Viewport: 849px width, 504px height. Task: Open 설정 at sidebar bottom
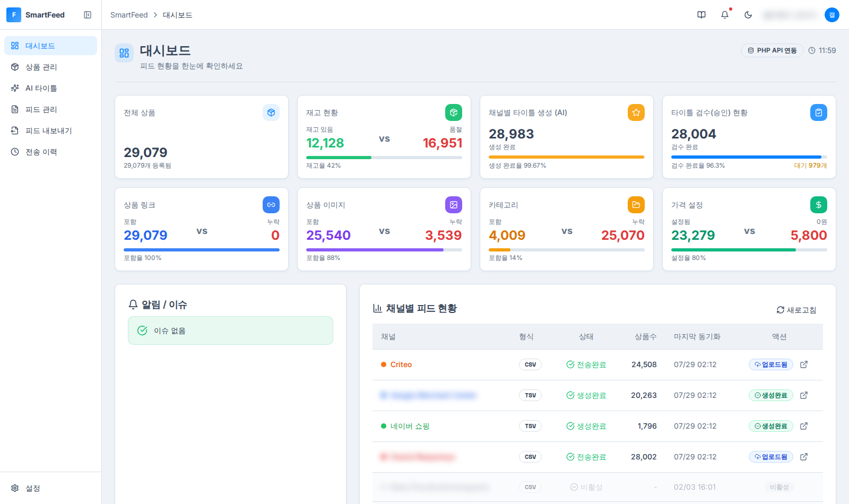(50, 488)
